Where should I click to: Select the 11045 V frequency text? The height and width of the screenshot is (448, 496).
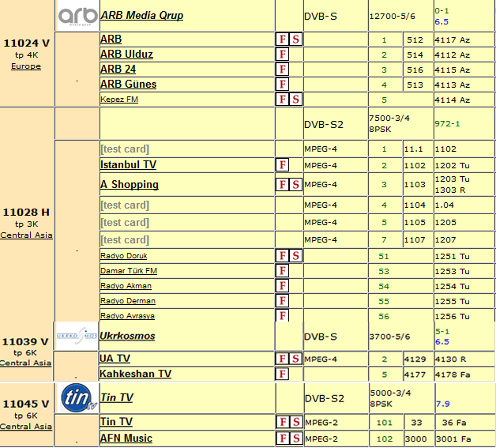point(26,404)
